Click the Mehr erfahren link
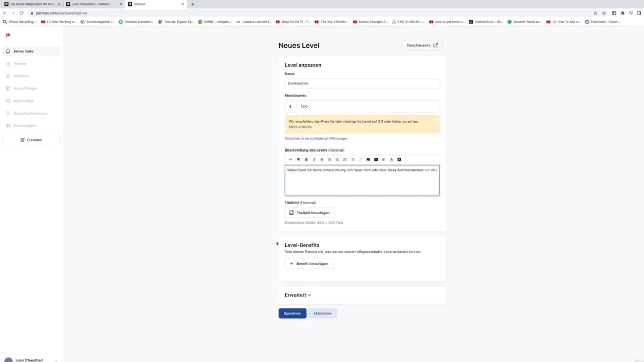Screen dimensions: 644x362 [x=300, y=127]
